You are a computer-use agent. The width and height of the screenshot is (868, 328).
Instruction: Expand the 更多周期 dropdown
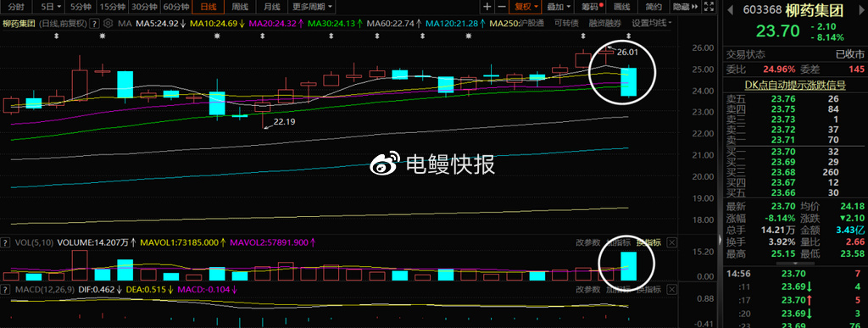click(312, 7)
